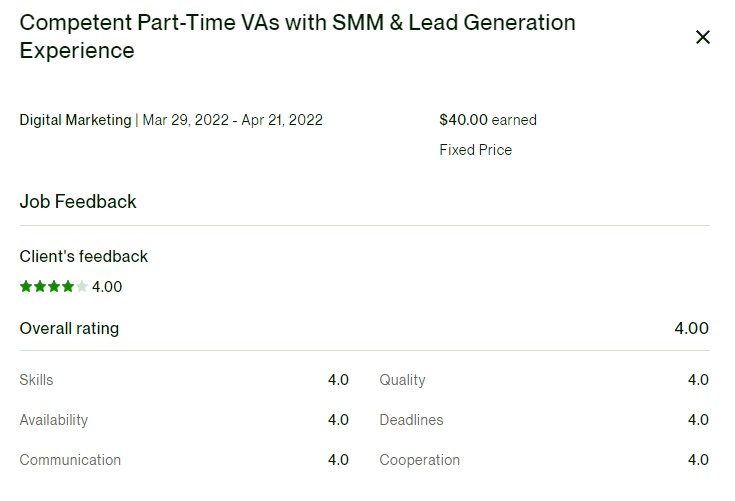The width and height of the screenshot is (735, 501).
Task: Click the Skills rating label
Action: [x=36, y=380]
